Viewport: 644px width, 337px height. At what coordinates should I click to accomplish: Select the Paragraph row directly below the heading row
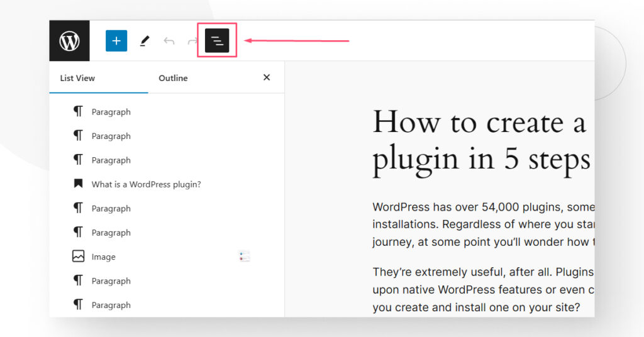166,209
